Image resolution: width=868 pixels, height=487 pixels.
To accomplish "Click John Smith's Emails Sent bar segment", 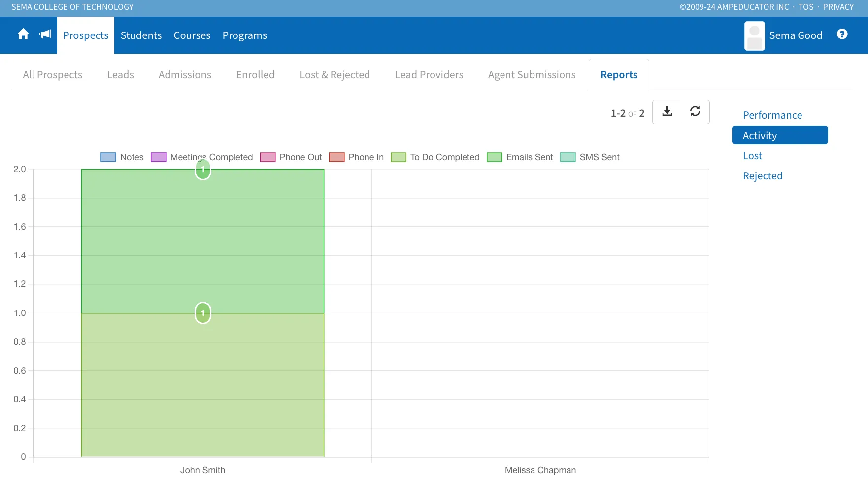I will [x=202, y=242].
